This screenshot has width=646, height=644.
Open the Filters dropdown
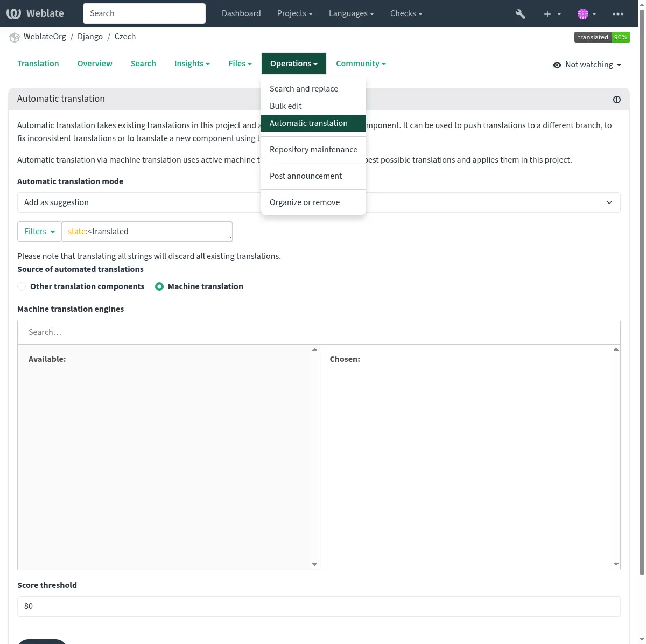coord(39,232)
